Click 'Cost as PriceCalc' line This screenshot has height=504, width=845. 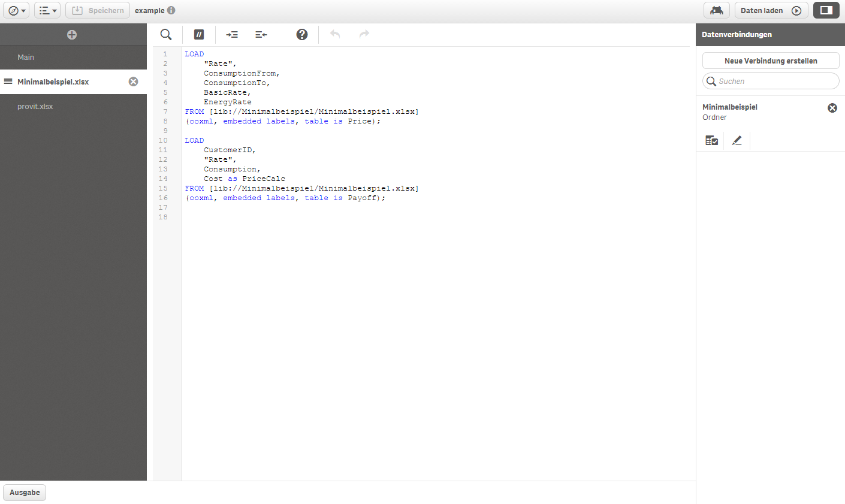[x=245, y=179]
